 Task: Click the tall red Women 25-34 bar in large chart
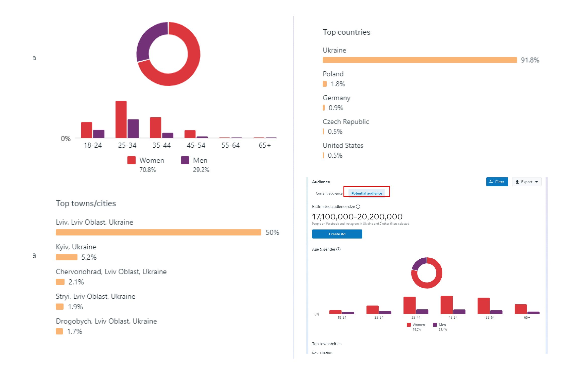tap(121, 119)
